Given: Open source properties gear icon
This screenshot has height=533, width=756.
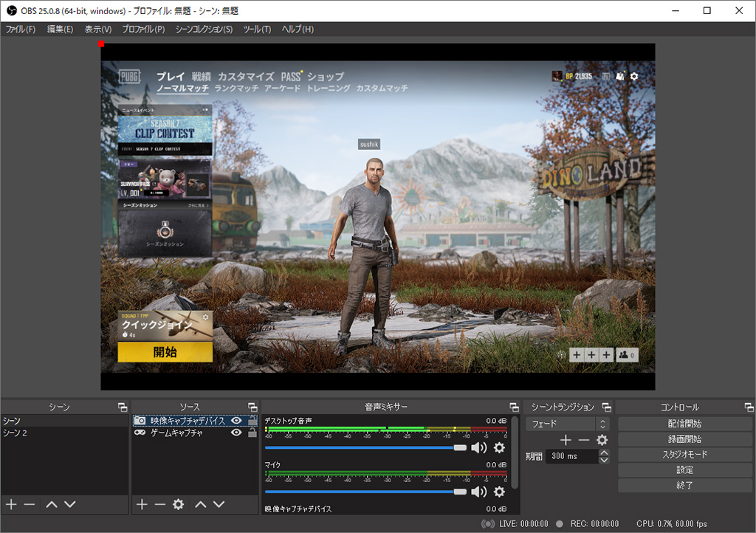Looking at the screenshot, I should point(178,504).
